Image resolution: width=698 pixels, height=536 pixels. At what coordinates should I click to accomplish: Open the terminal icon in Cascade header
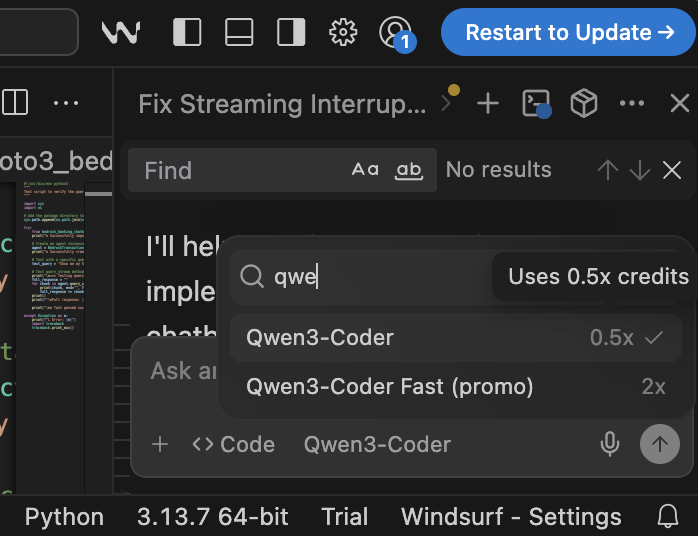point(536,104)
